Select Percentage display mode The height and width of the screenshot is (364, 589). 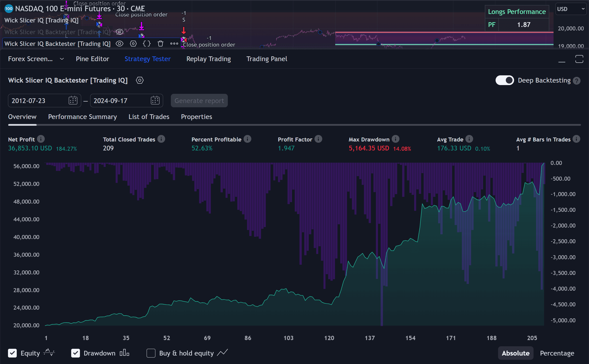[557, 353]
